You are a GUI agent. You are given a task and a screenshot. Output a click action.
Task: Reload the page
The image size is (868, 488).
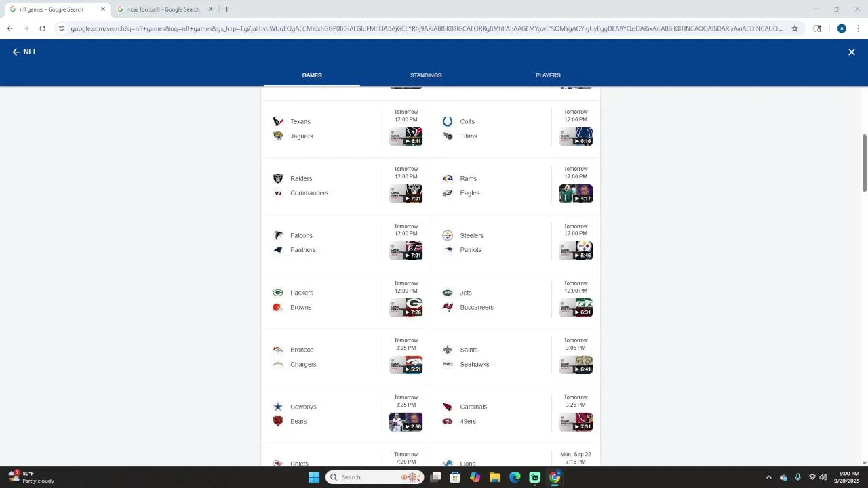pyautogui.click(x=42, y=28)
